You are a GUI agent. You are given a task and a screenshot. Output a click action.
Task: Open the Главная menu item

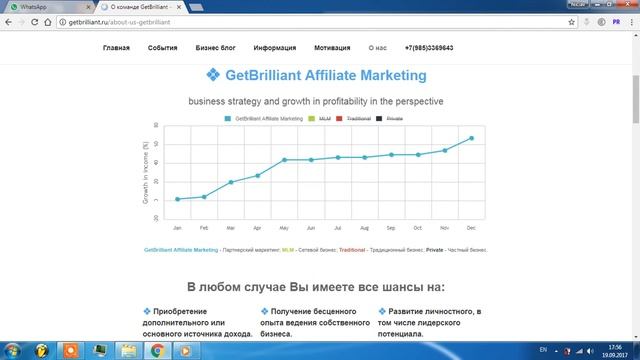point(116,48)
